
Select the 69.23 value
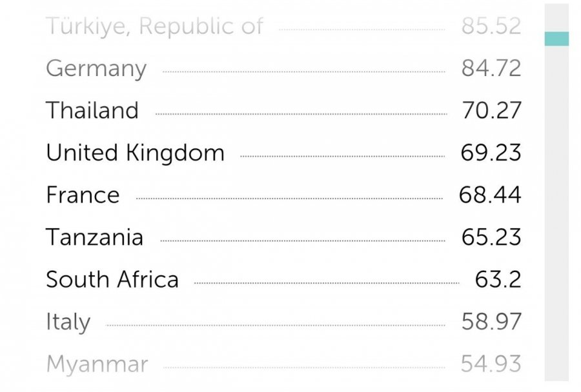491,153
